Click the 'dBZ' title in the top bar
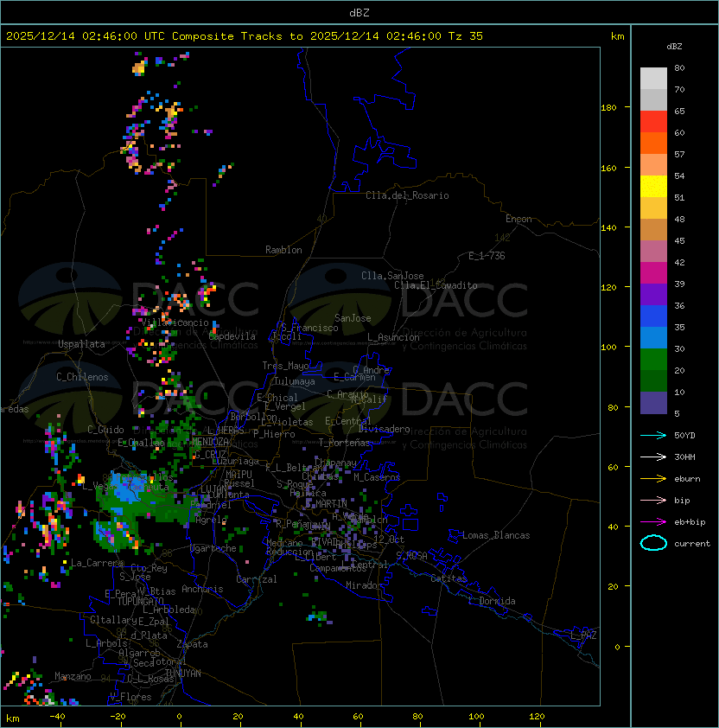This screenshot has width=719, height=728. [359, 13]
